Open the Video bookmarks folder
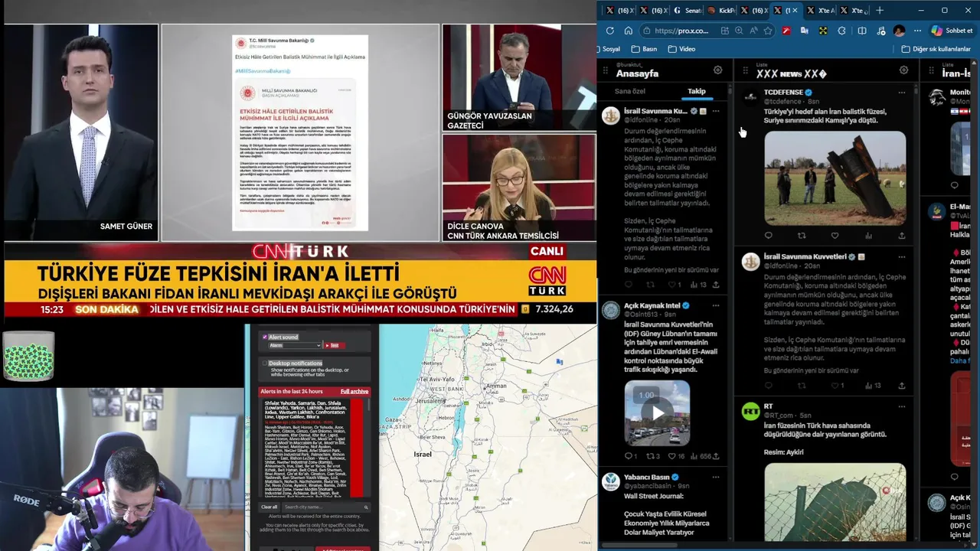Screen dimensions: 980x551 point(682,49)
